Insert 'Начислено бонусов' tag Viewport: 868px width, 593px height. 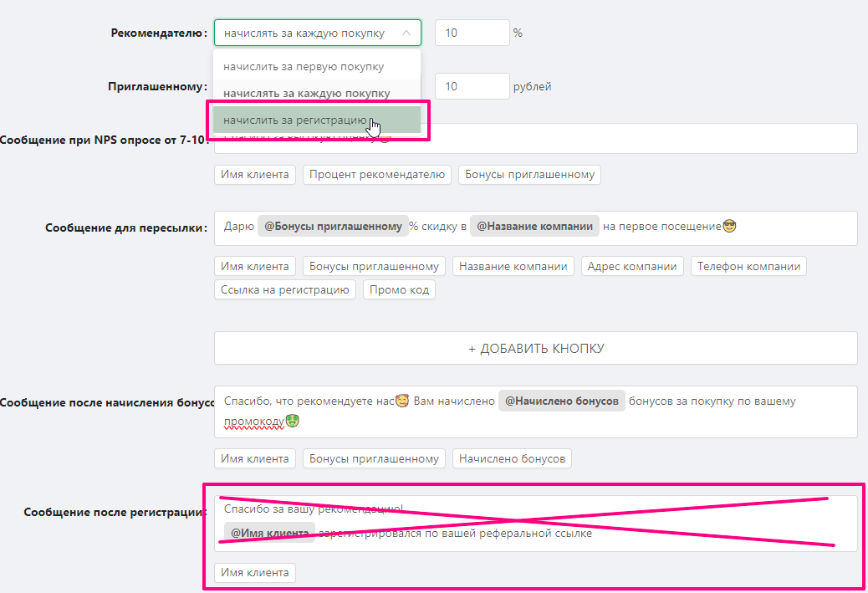(512, 458)
